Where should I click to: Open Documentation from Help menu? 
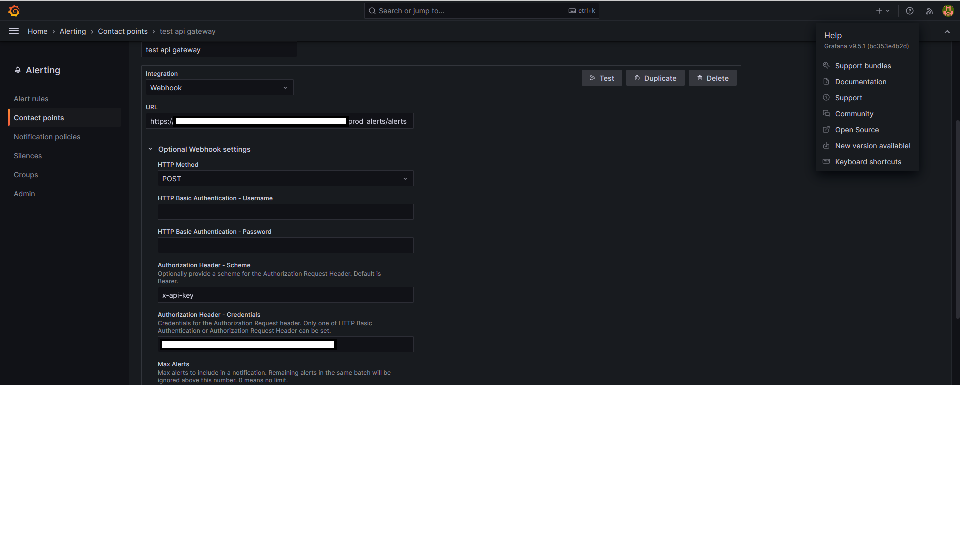coord(861,82)
